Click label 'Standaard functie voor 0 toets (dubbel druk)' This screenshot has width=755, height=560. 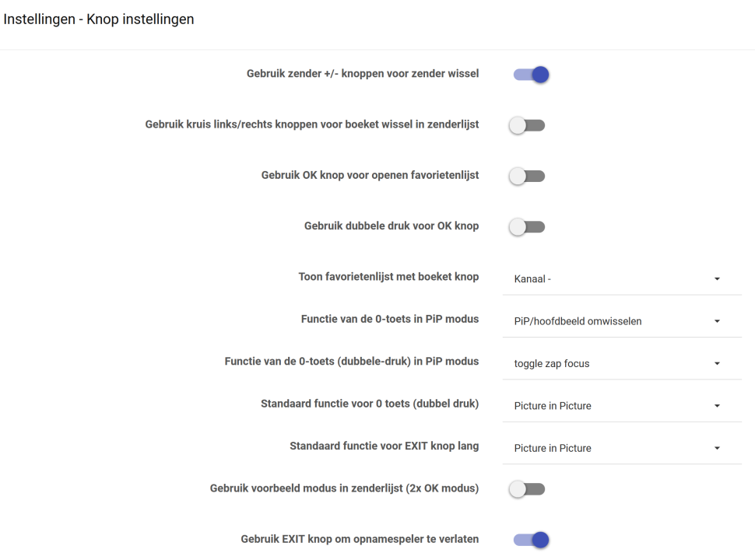coord(370,404)
